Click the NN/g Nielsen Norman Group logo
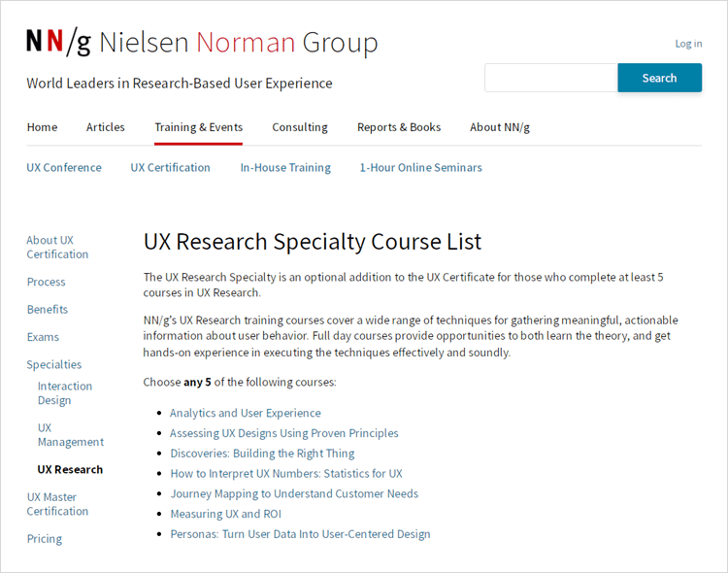 [202, 43]
